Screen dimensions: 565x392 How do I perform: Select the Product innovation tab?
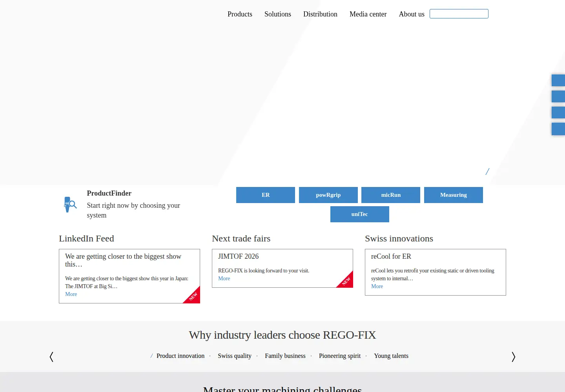click(x=180, y=356)
